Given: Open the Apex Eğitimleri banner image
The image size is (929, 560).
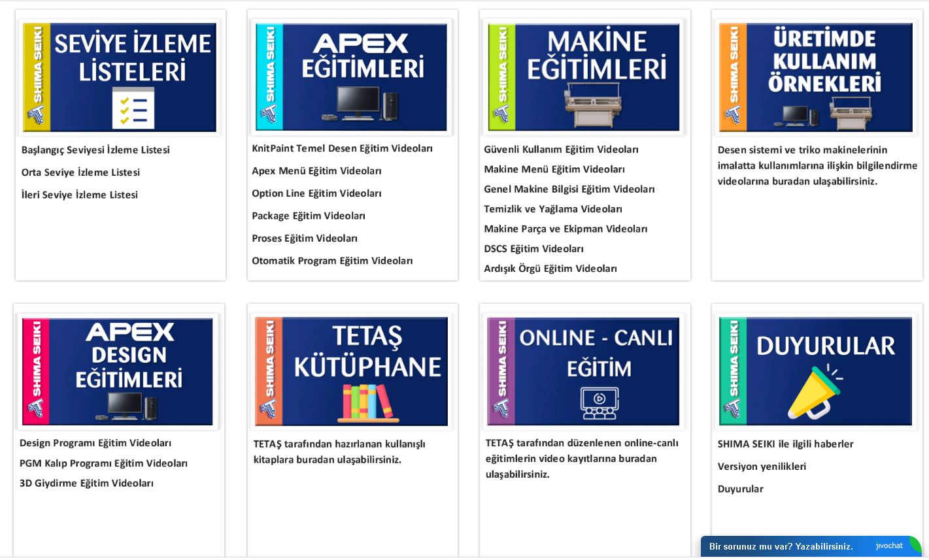Looking at the screenshot, I should tap(351, 77).
